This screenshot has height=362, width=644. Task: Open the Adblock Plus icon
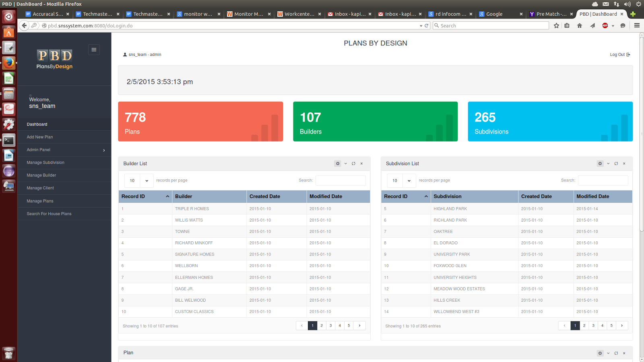(x=605, y=26)
